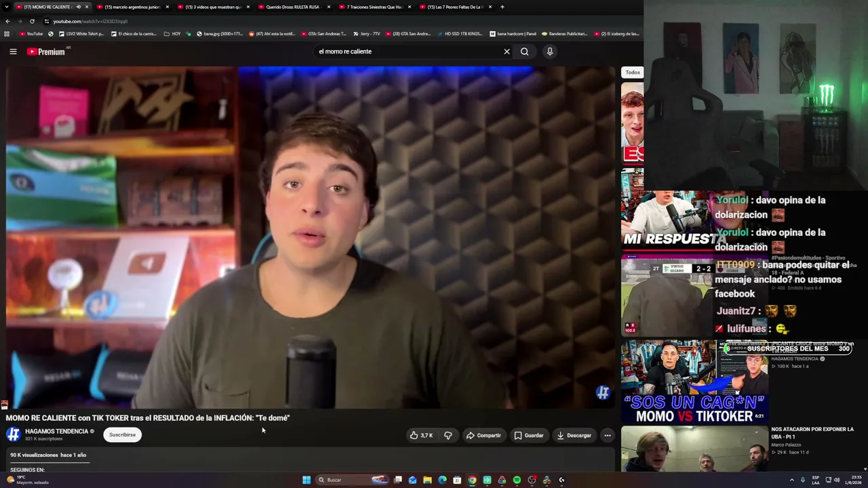Switch to the 'Las 7 Peores Faltas' tab
This screenshot has width=868, height=488.
click(x=455, y=7)
